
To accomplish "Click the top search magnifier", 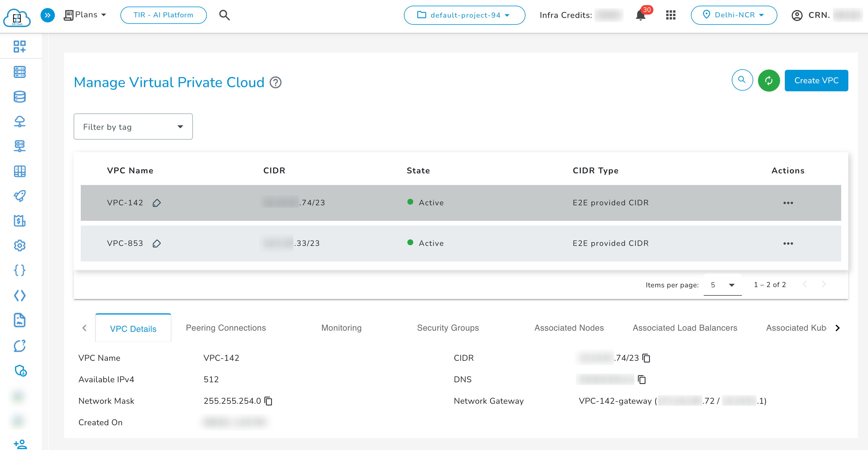I will (224, 15).
